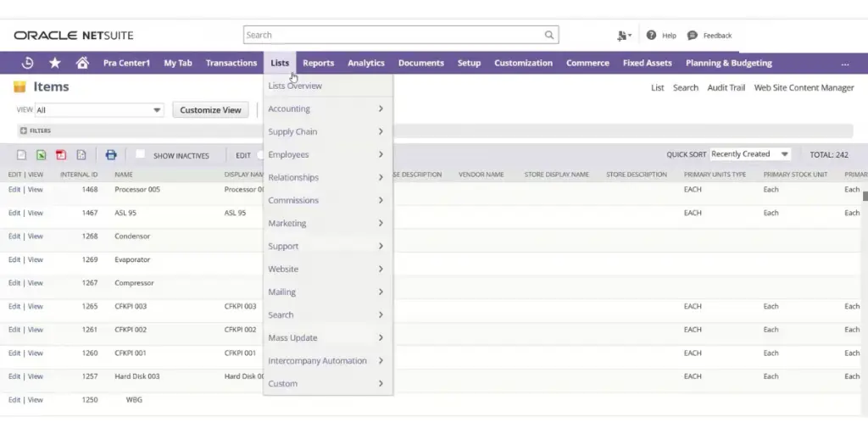Viewport: 868px width, 434px height.
Task: Print the items list
Action: tap(111, 155)
